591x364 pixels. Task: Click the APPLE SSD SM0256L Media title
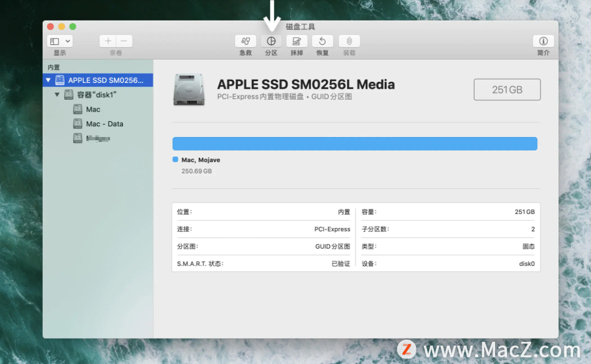[x=306, y=84]
